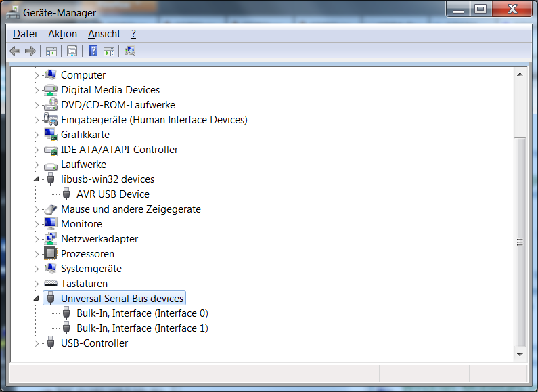Open the Ansicht menu

pos(104,34)
